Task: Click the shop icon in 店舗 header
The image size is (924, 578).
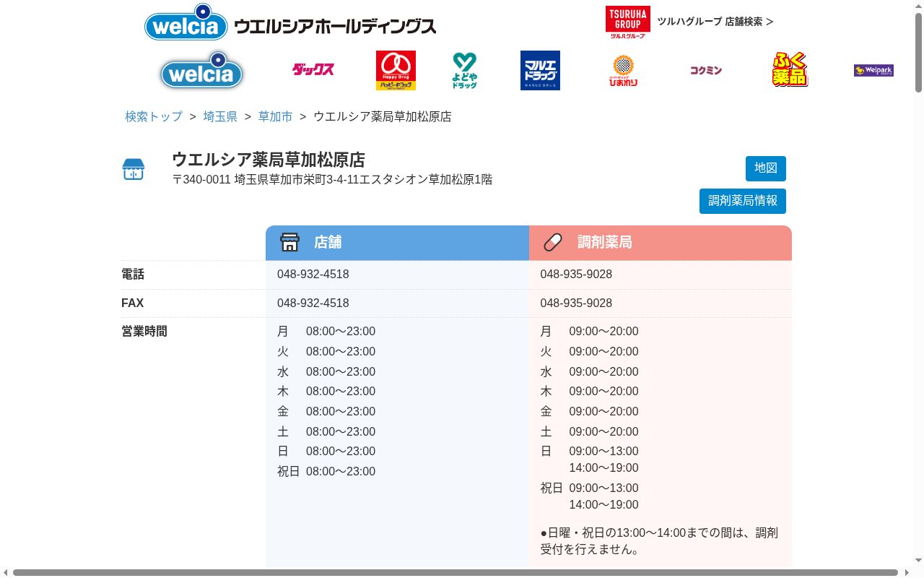Action: click(x=289, y=242)
